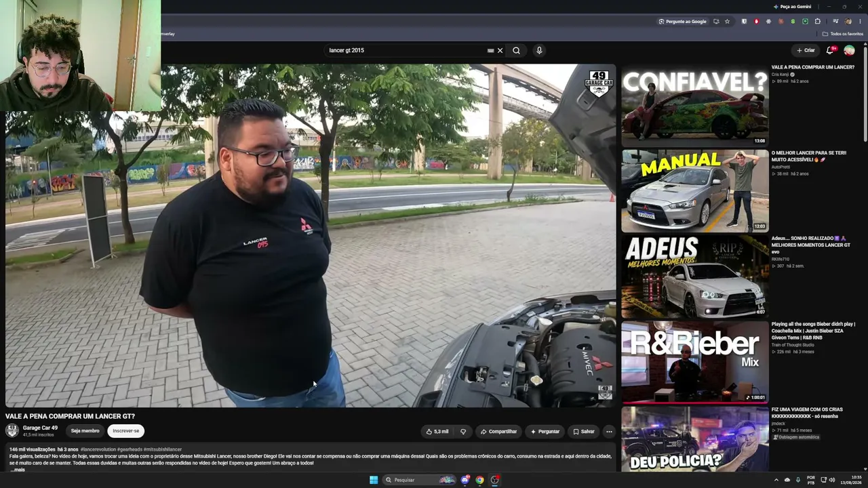Open the Extensions puzzle-piece menu
Image resolution: width=868 pixels, height=488 pixels.
click(x=817, y=22)
